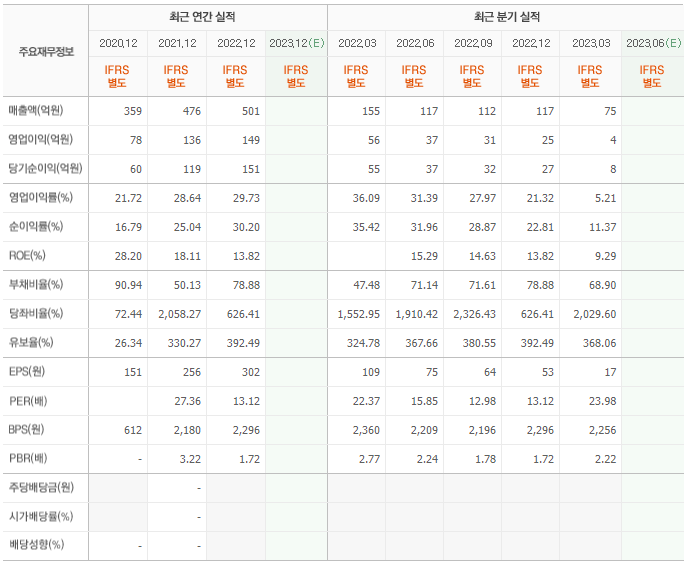This screenshot has height=565, width=689.
Task: Click debt ratio value 90.94
Action: tap(128, 285)
